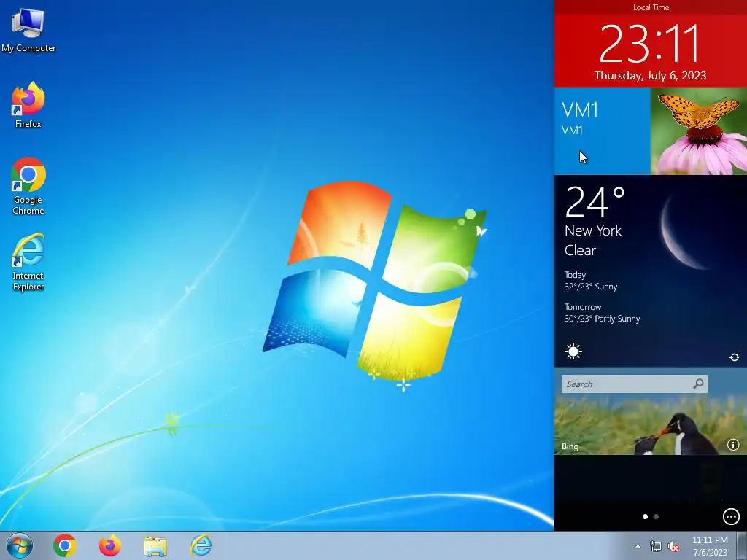Screen dimensions: 747x560
Task: Click the Bing search magnifier icon
Action: click(698, 384)
